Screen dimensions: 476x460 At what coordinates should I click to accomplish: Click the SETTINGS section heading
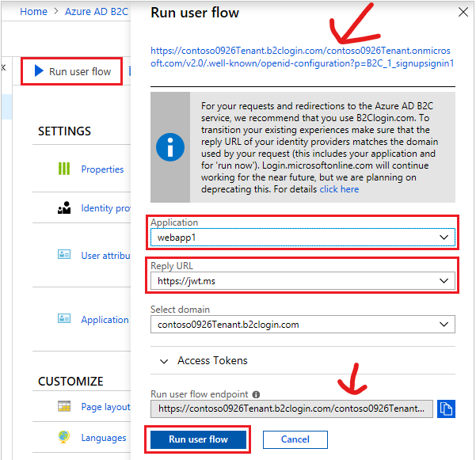[64, 131]
